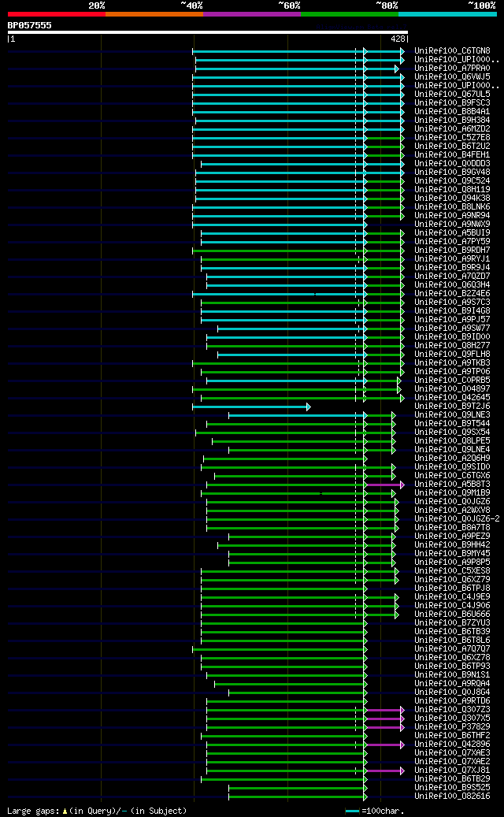
Task: Select the UniRef100_B4FEH1 label
Action: (x=452, y=154)
